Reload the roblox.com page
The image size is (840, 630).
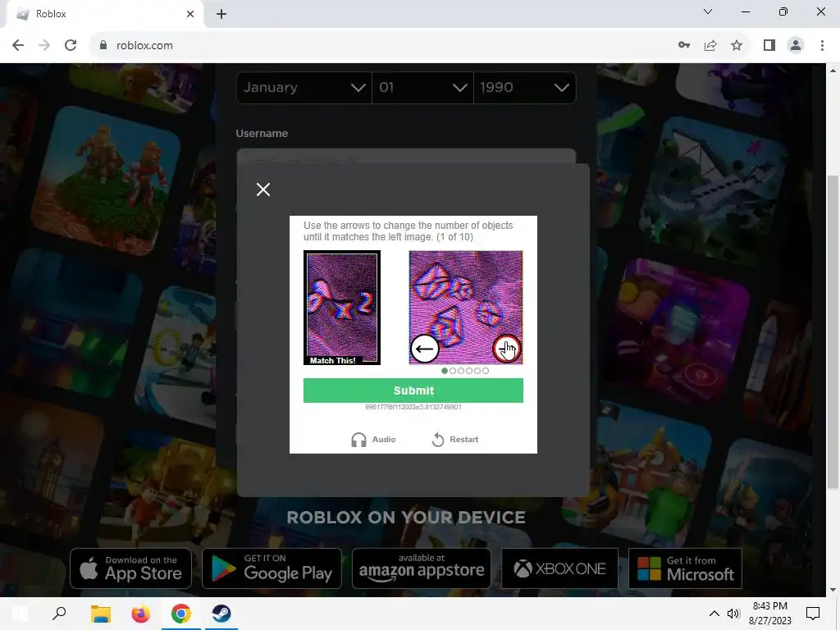71,46
